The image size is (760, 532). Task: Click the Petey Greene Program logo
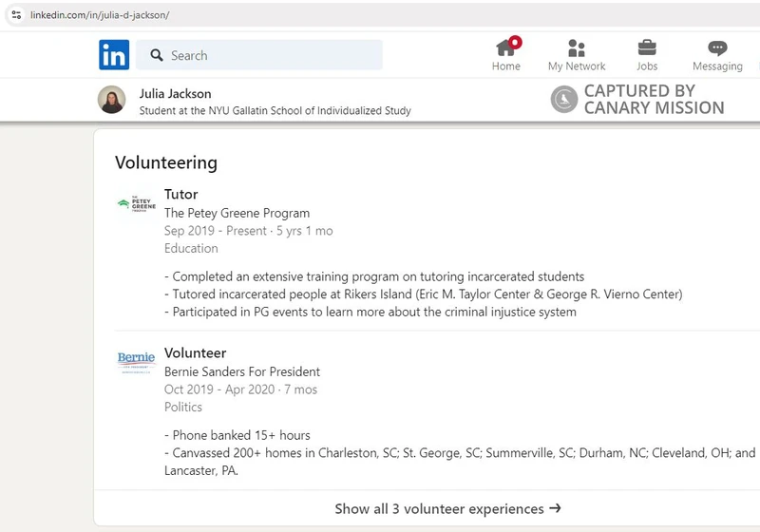[137, 204]
